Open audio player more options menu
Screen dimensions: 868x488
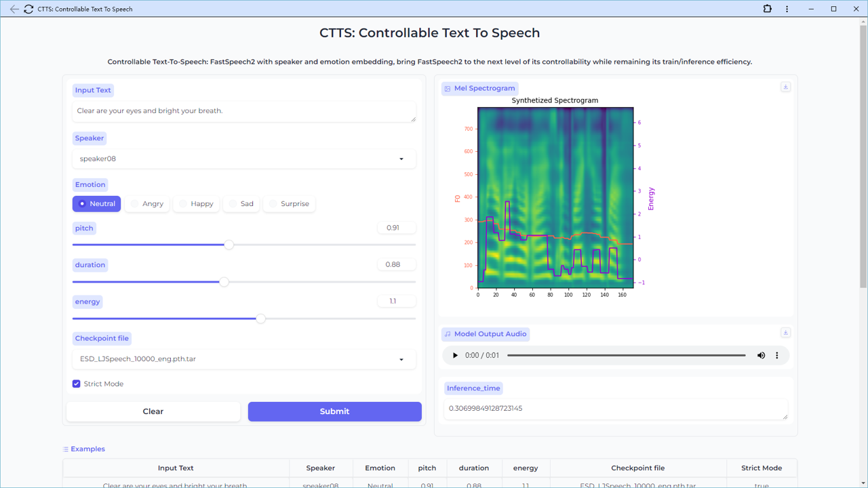[x=777, y=355]
